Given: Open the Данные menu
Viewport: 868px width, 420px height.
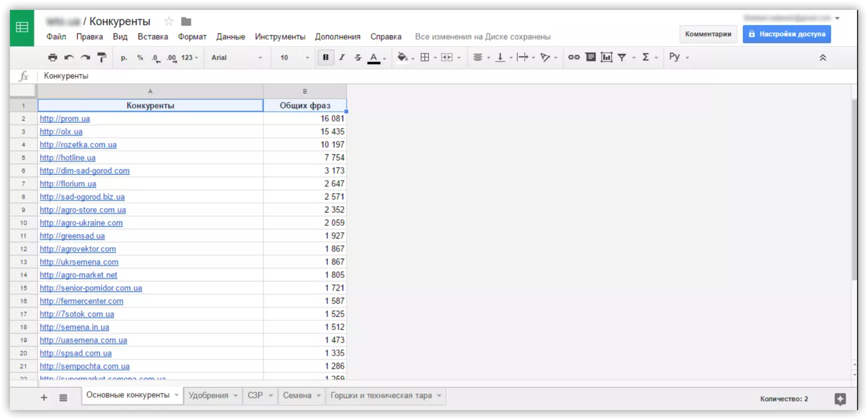Looking at the screenshot, I should [230, 37].
